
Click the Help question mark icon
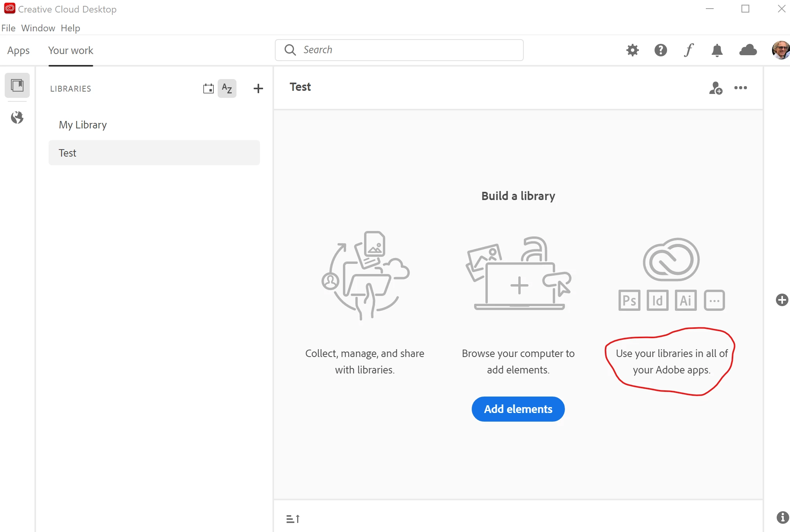point(660,50)
